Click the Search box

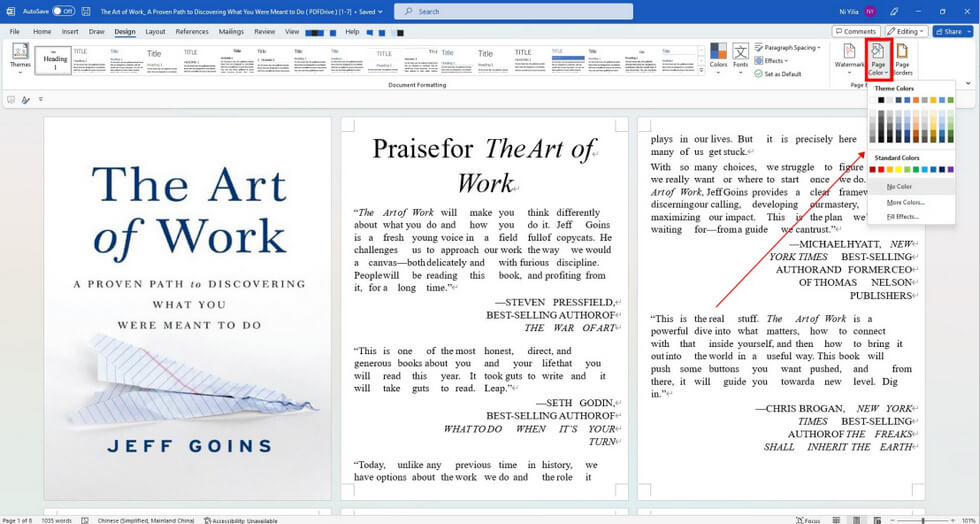[513, 11]
